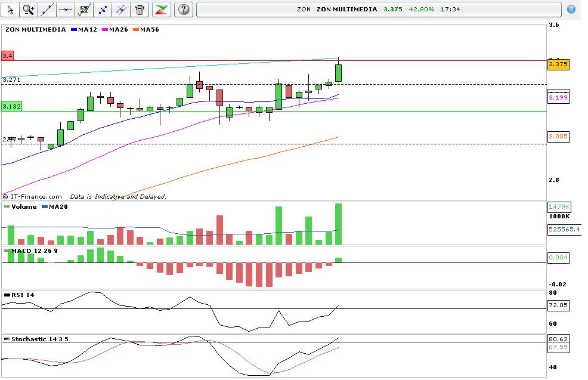Click the RSI 14 panel label

coord(19,295)
